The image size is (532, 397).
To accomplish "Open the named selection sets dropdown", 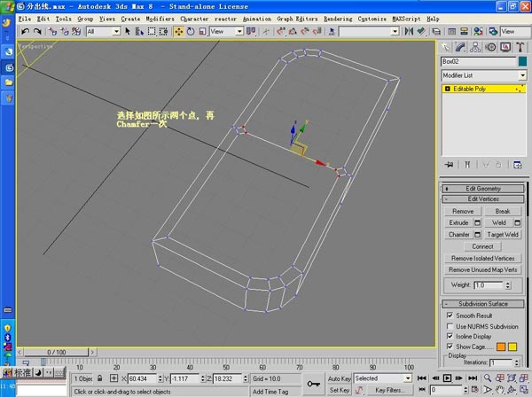I will click(x=369, y=32).
